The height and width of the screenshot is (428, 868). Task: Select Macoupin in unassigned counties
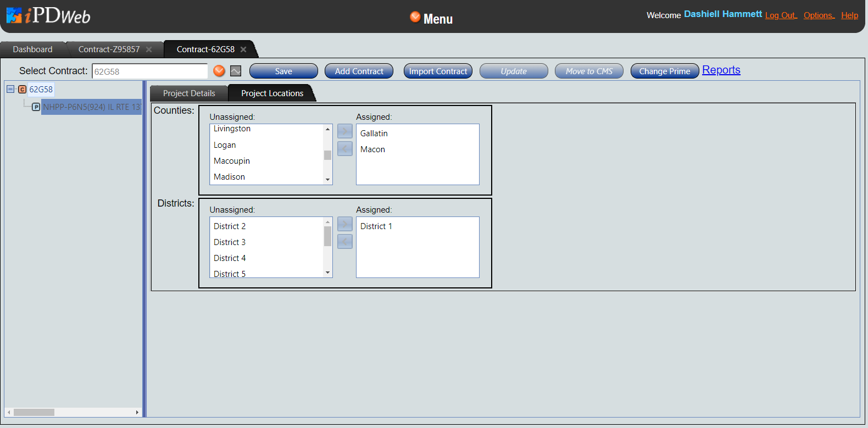pos(232,161)
